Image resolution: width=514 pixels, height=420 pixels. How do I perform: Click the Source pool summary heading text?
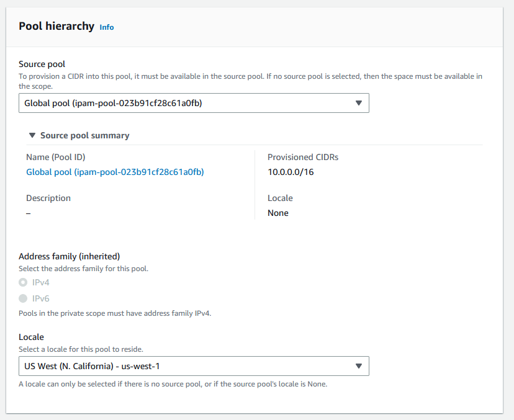point(84,135)
